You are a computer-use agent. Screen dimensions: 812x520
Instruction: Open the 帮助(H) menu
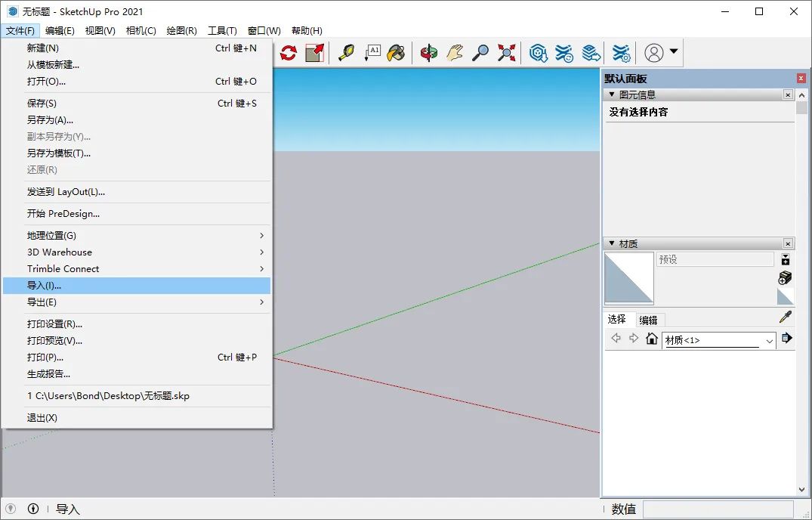[x=307, y=30]
